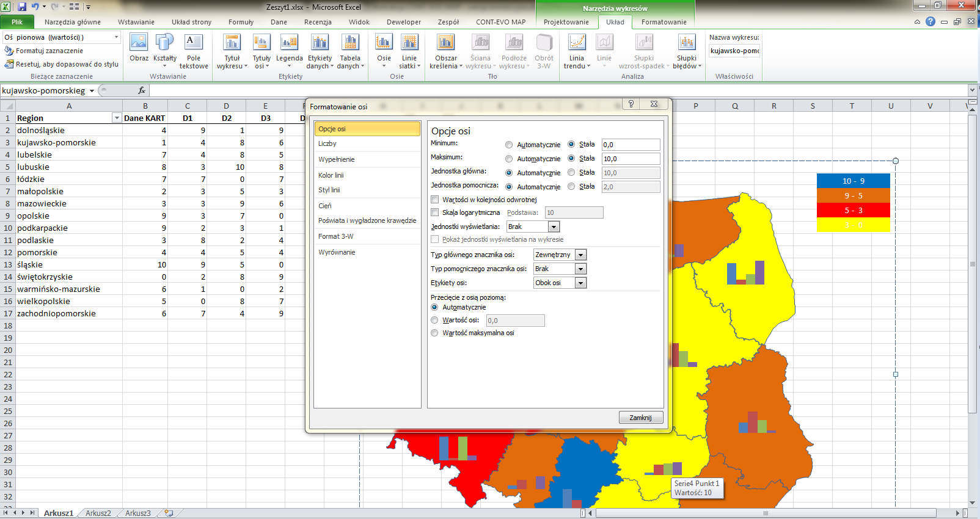Click the Save icon in quick access toolbar
This screenshot has width=980, height=519.
22,7
